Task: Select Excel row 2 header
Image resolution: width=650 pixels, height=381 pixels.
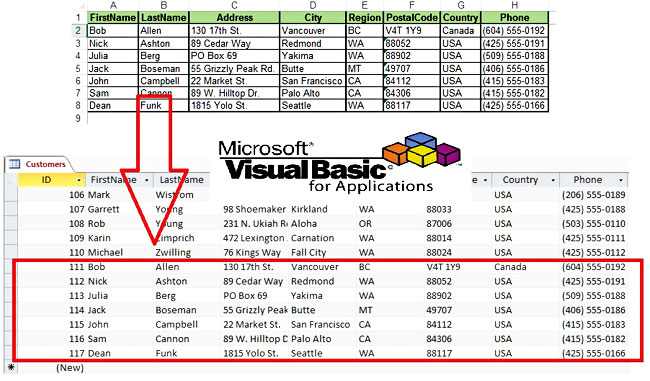Action: pyautogui.click(x=78, y=31)
